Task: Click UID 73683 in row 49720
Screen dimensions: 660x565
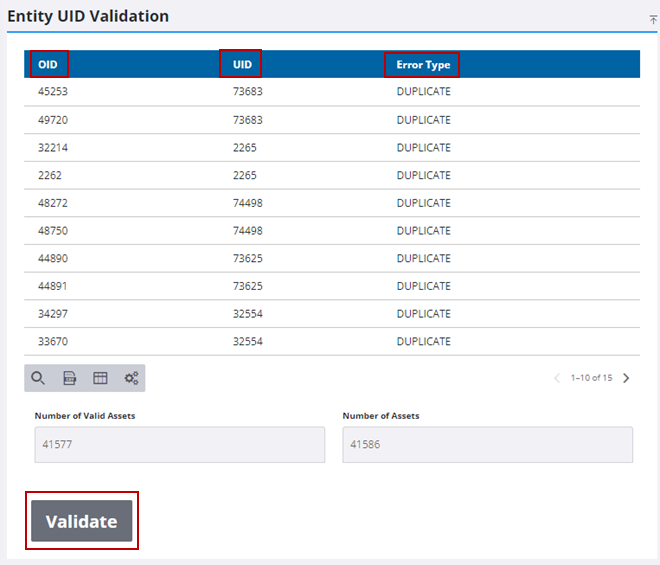Action: [248, 120]
